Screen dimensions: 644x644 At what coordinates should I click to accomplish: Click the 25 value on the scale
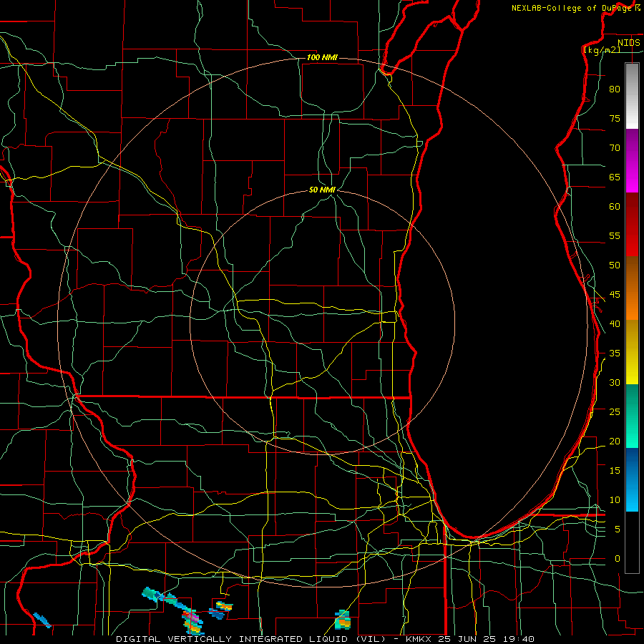(x=615, y=411)
